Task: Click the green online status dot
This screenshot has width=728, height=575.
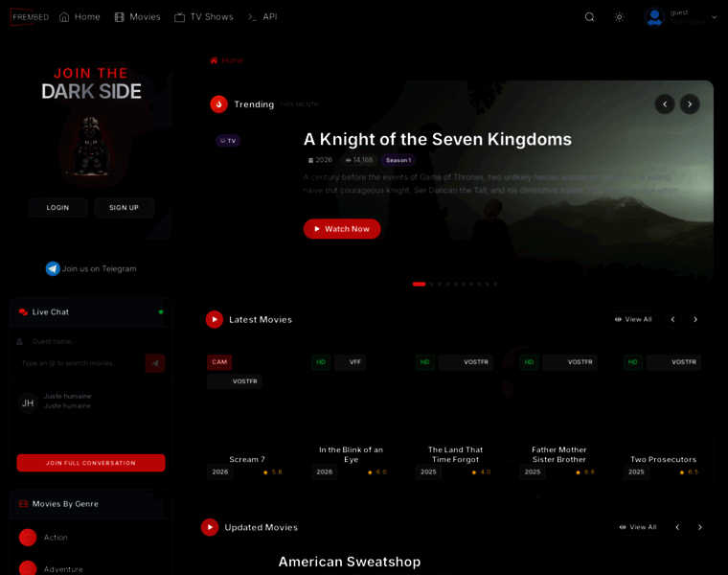Action: 161,312
